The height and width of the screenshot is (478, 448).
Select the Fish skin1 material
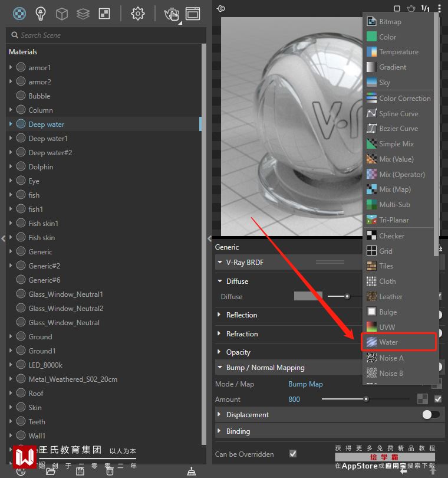click(x=43, y=223)
